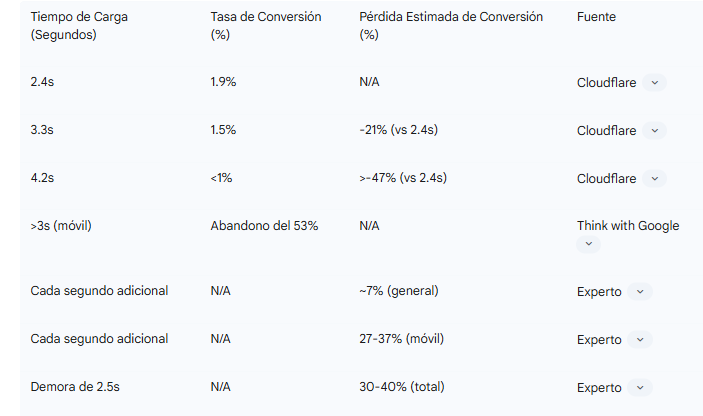The width and height of the screenshot is (703, 416).
Task: Expand the Cloudflare chevron in the 2.4s row
Action: pos(654,83)
